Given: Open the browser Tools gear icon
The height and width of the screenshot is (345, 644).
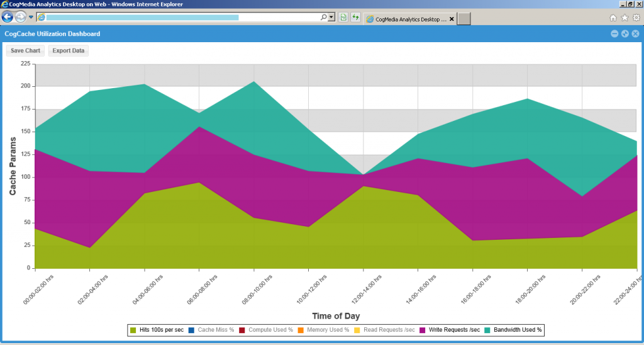Looking at the screenshot, I should click(636, 18).
